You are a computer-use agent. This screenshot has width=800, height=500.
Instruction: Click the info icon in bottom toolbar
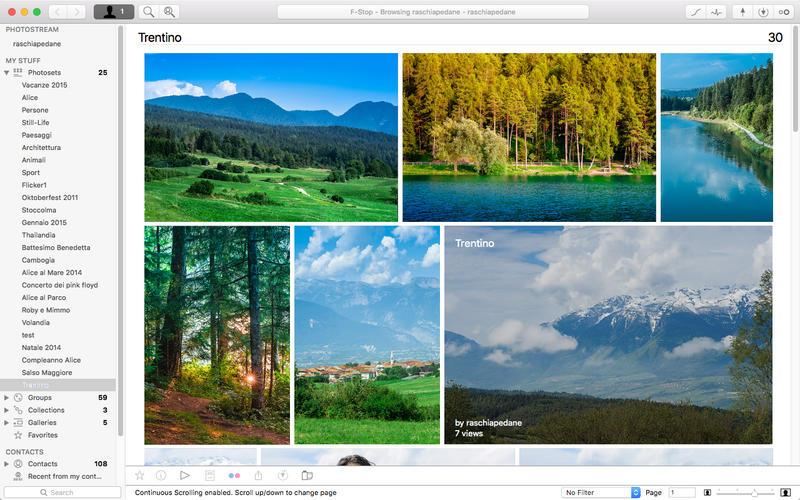[x=161, y=475]
